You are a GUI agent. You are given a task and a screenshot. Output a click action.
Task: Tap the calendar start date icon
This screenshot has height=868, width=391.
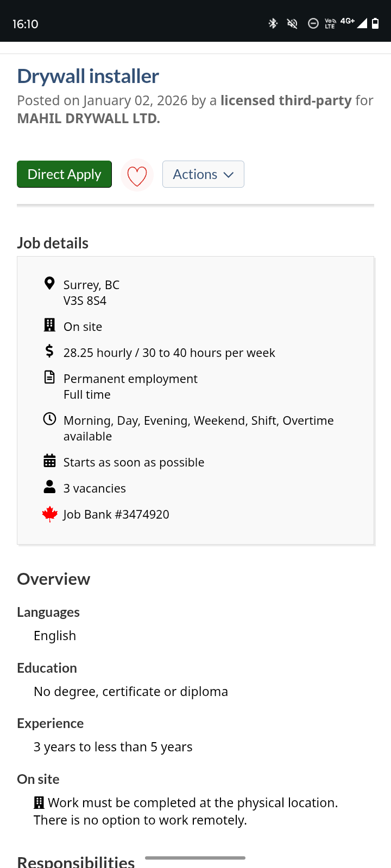tap(49, 461)
